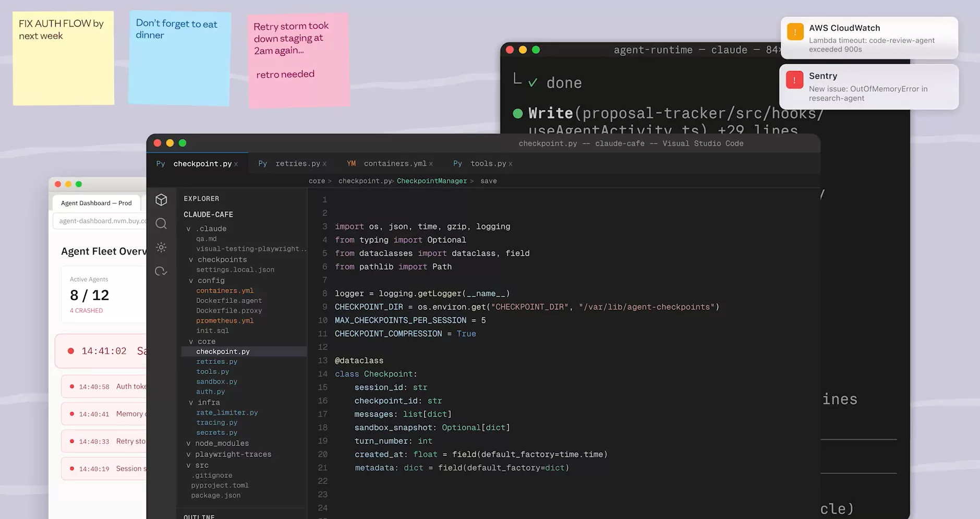
Task: Click the browser address bar showing agent-dashboard.nvm.buy
Action: point(99,221)
